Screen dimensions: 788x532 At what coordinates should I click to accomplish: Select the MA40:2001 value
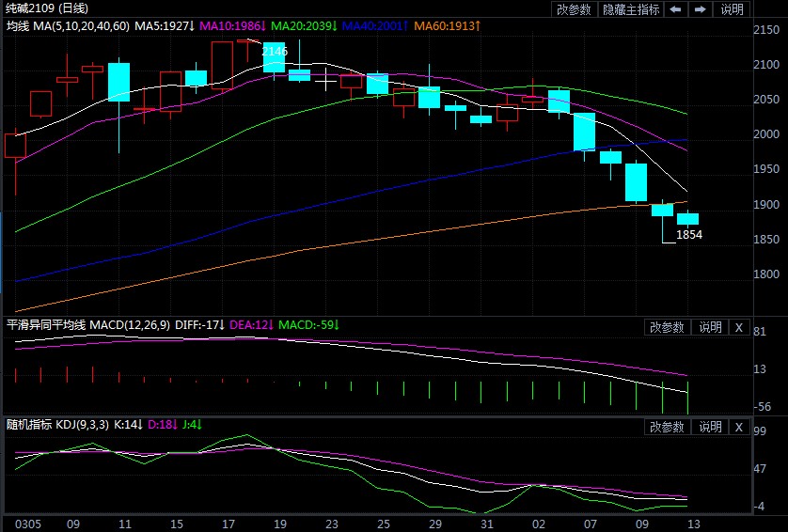point(375,25)
